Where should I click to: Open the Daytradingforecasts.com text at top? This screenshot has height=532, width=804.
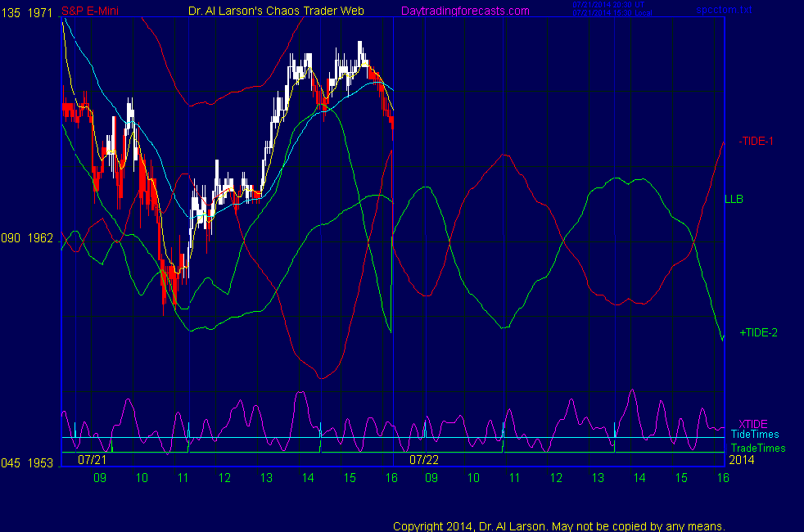465,11
